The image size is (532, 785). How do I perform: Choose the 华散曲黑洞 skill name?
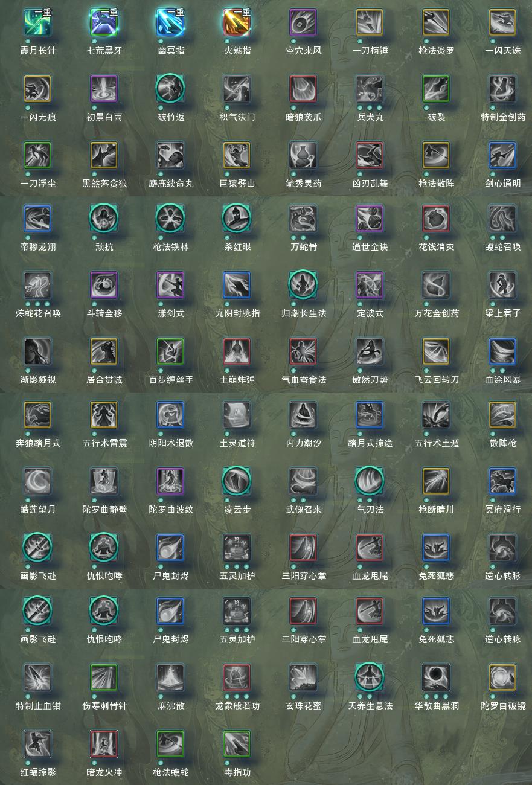(x=437, y=706)
